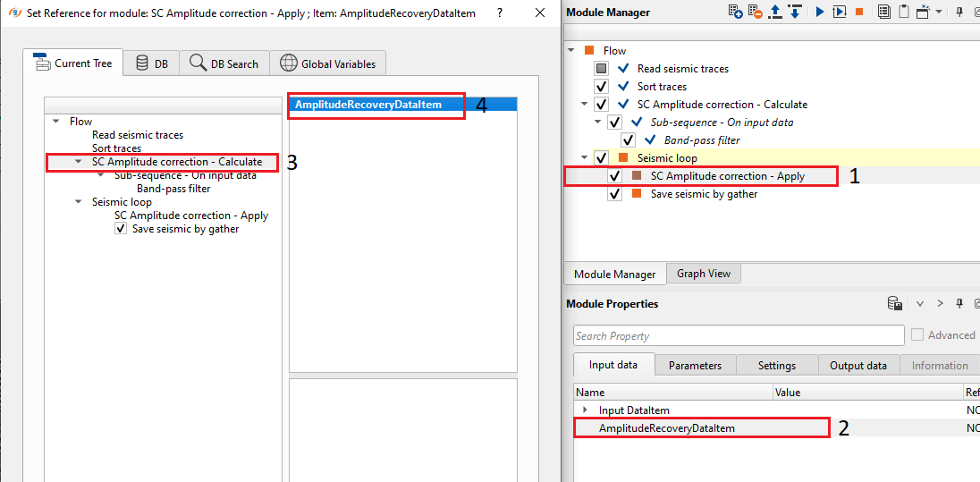The width and height of the screenshot is (980, 482).
Task: Click the blue checkmark status of Sub-sequence - On input data
Action: (637, 122)
